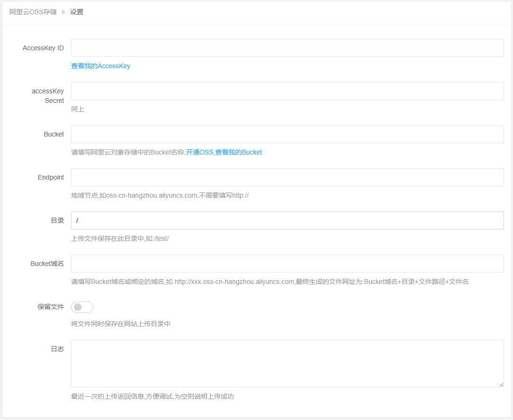Click the Bucket域名 label
The height and width of the screenshot is (420, 513).
point(47,264)
